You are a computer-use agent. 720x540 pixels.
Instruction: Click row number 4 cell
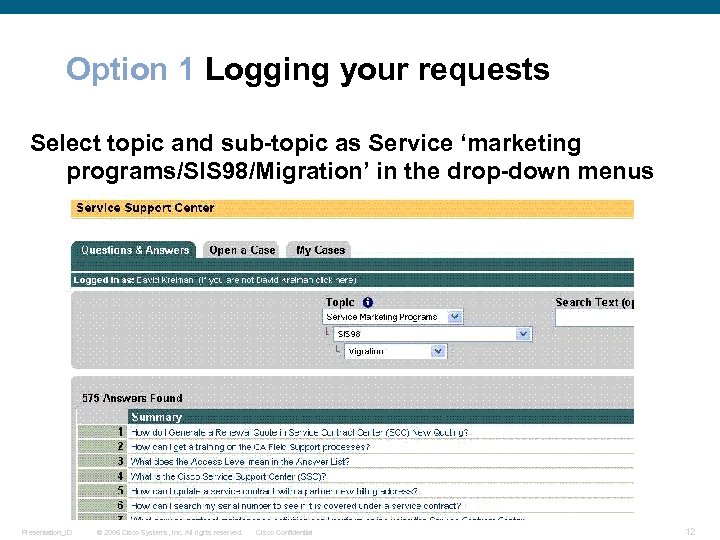(102, 476)
